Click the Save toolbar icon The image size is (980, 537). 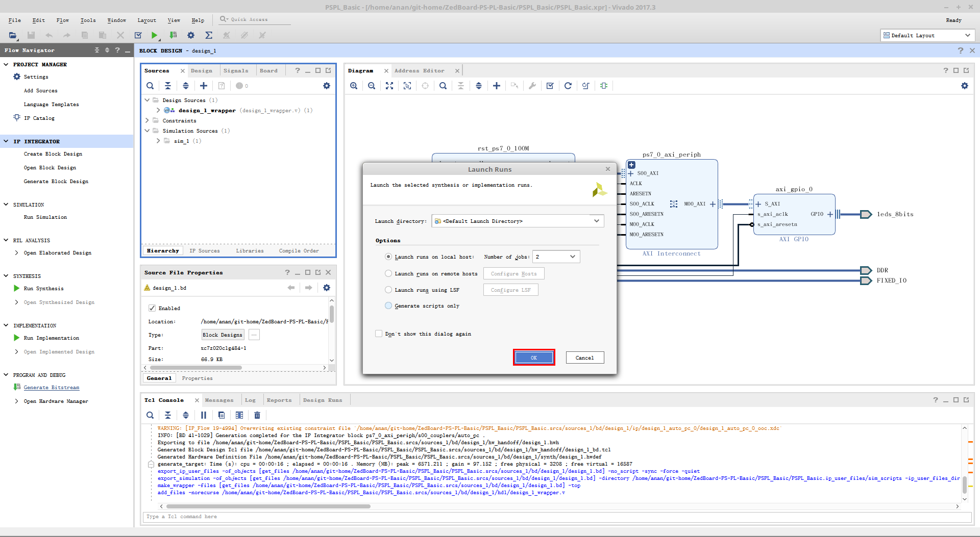[x=31, y=35]
